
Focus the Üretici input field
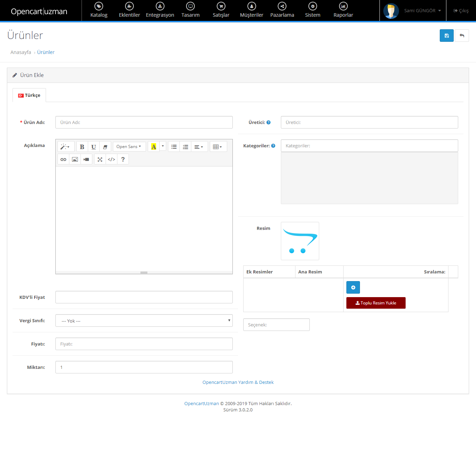(x=369, y=122)
